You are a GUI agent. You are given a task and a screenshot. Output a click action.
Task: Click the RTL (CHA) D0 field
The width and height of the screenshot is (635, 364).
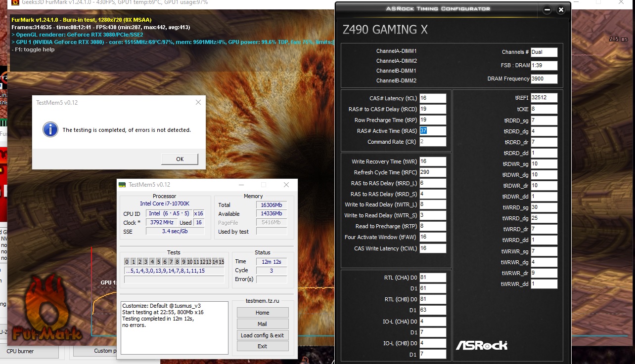click(x=433, y=278)
